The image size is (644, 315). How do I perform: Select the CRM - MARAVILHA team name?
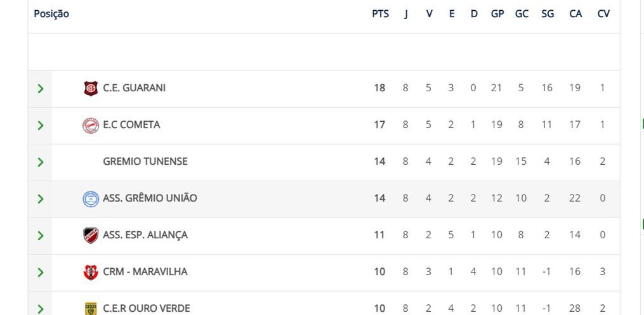(x=145, y=272)
